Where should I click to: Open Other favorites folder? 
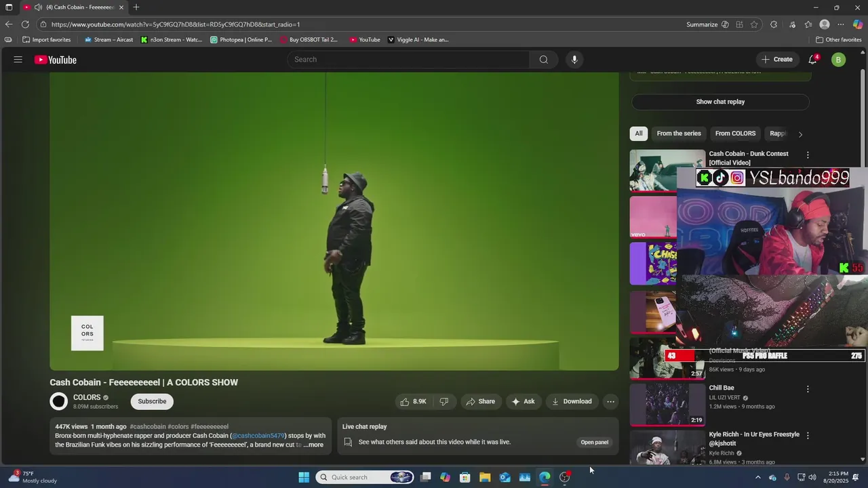[838, 39]
